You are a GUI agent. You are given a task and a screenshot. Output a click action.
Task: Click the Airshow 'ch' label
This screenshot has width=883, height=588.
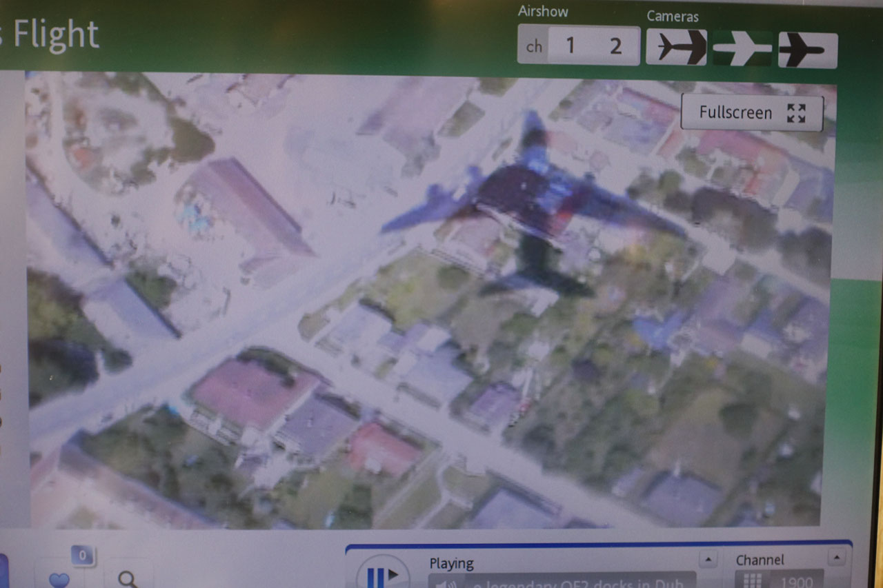click(x=534, y=47)
